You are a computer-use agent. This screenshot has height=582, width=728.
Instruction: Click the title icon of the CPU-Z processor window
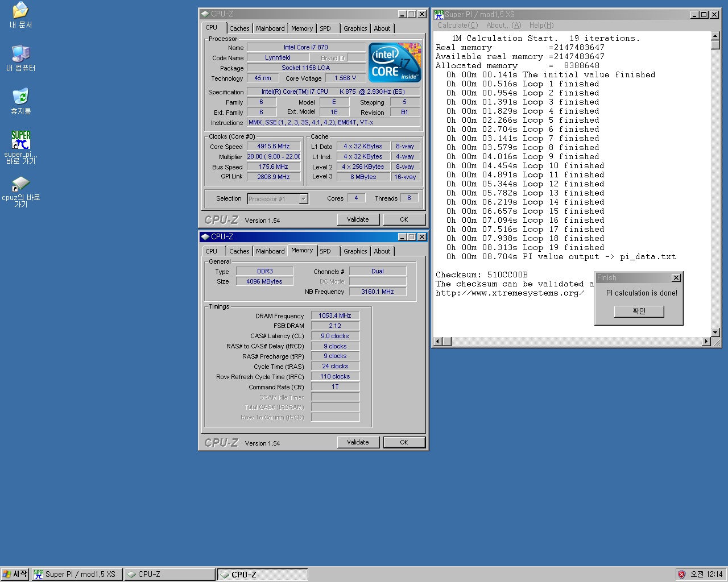coord(205,14)
